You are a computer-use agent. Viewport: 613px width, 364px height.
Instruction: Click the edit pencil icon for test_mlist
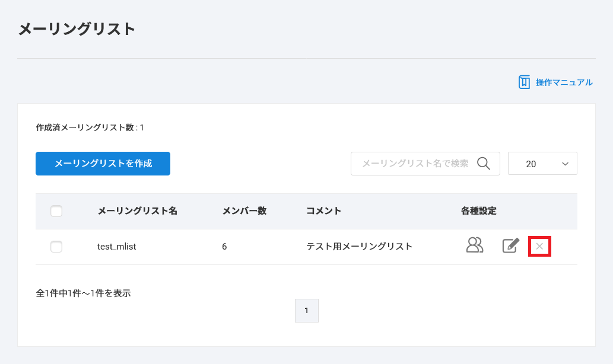(x=510, y=245)
